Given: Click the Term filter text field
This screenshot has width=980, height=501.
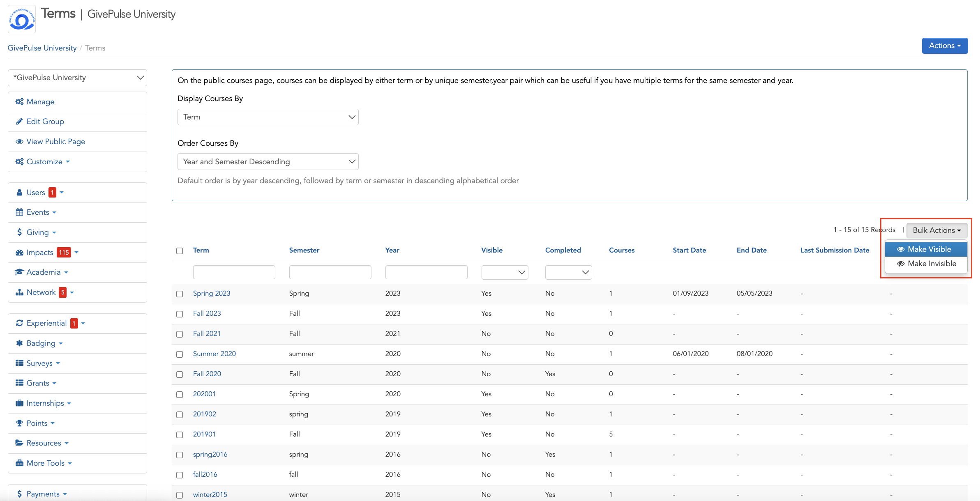Looking at the screenshot, I should tap(234, 272).
